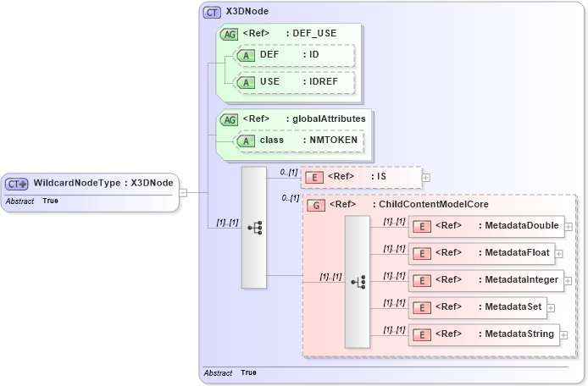Expand the MetadataFloat element
This screenshot has width=588, height=386.
coord(558,254)
